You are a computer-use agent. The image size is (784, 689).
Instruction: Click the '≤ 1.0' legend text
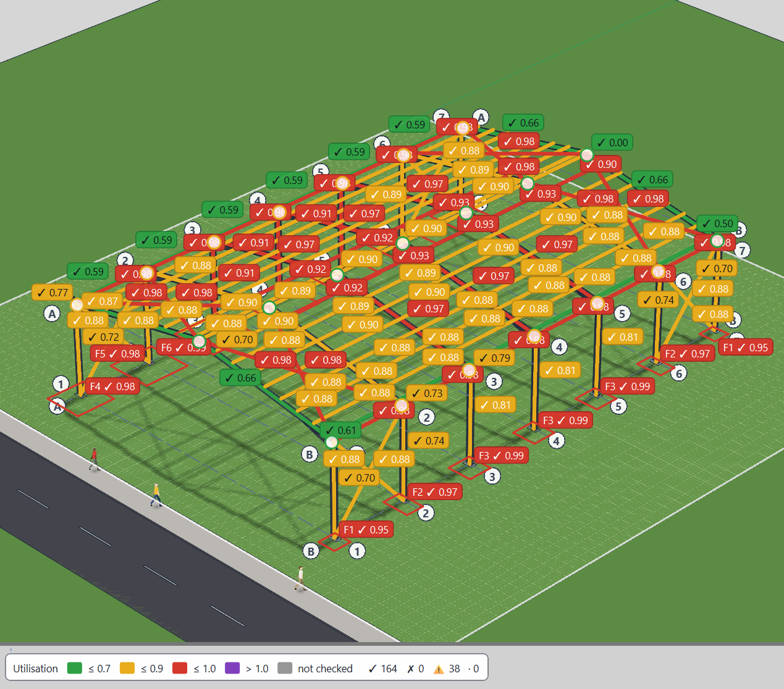204,669
